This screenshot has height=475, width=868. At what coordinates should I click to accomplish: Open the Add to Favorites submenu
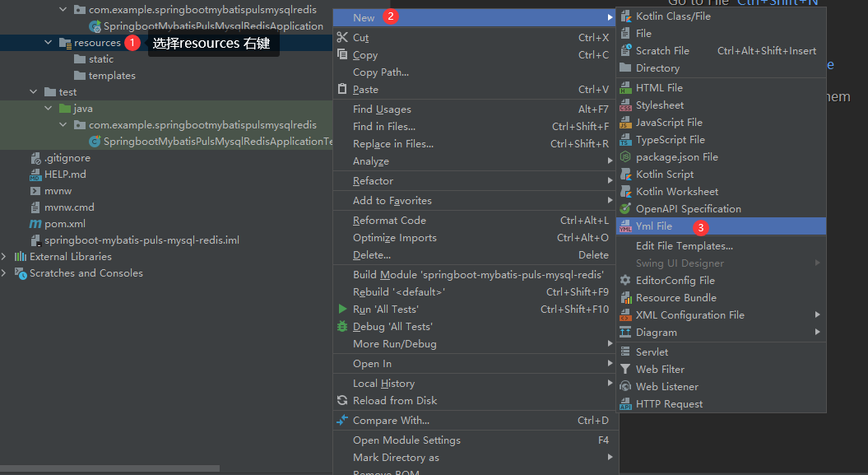point(475,200)
